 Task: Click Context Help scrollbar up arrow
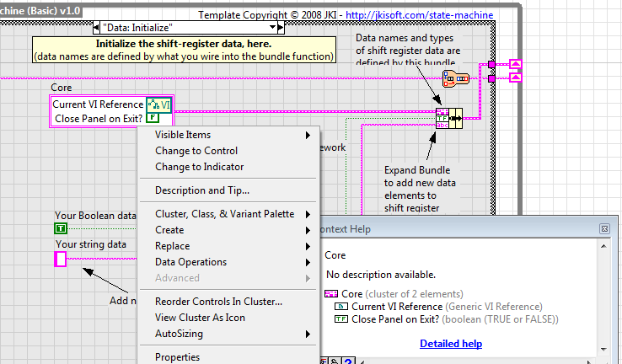[x=603, y=246]
